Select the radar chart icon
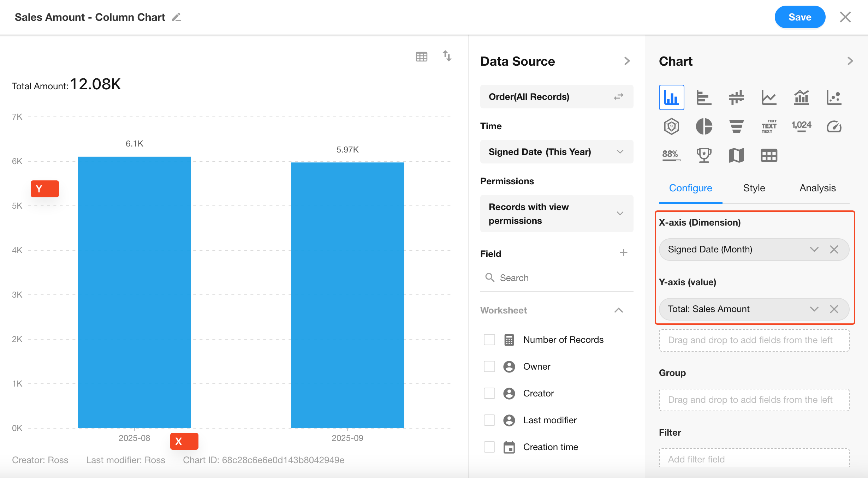This screenshot has height=478, width=868. pos(671,126)
